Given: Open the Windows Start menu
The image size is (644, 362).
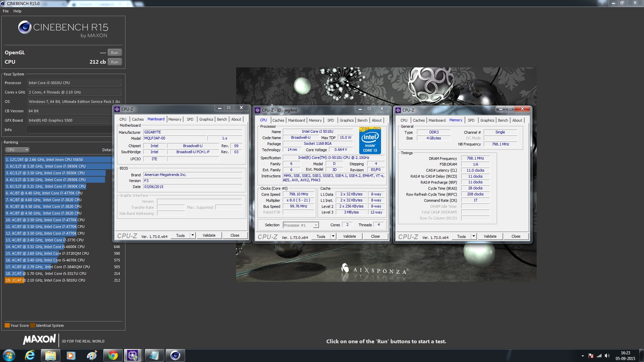Looking at the screenshot, I should 9,355.
